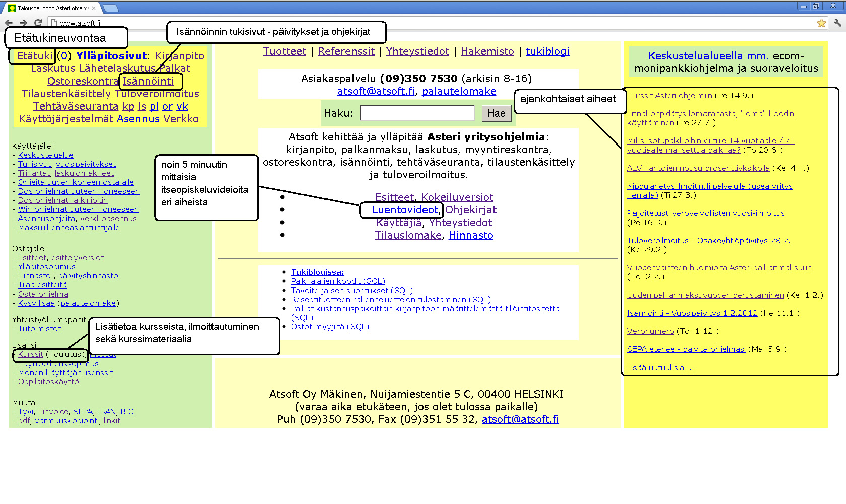
Task: Open the Ylläpitosopimus link
Action: click(47, 267)
